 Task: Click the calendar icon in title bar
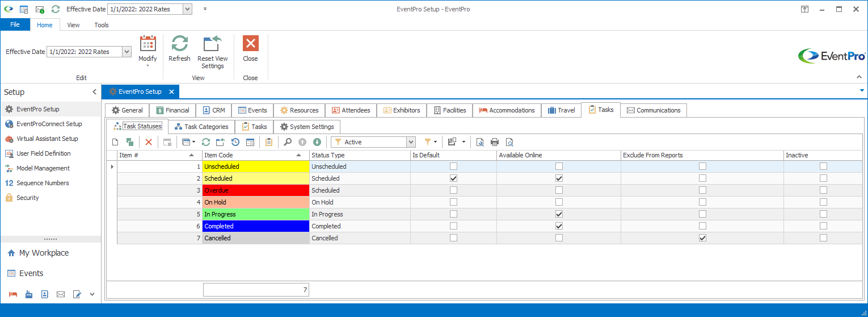pos(24,9)
